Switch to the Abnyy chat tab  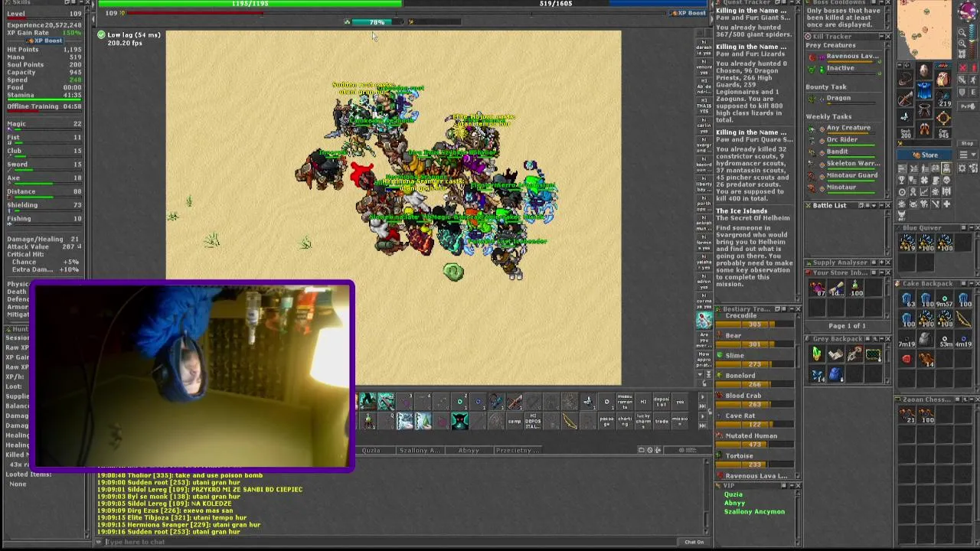point(469,450)
